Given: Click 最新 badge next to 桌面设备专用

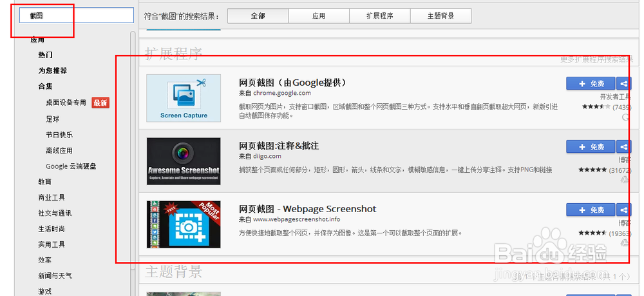Looking at the screenshot, I should click(x=100, y=103).
